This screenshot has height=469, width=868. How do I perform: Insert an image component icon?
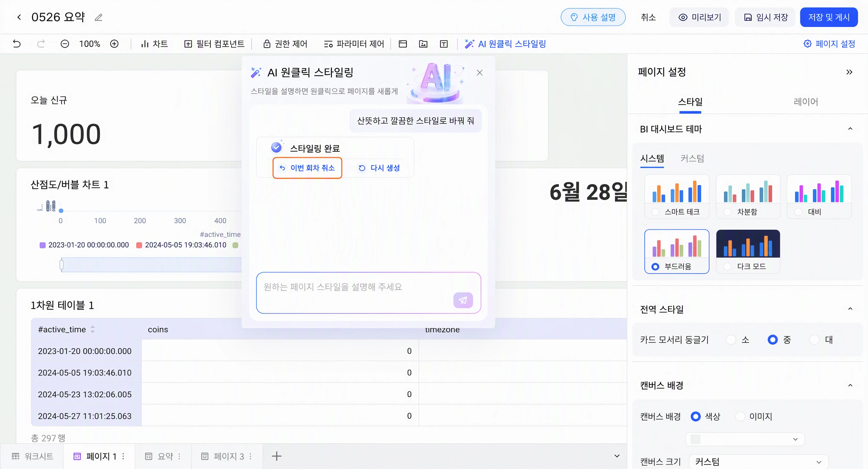coord(423,44)
